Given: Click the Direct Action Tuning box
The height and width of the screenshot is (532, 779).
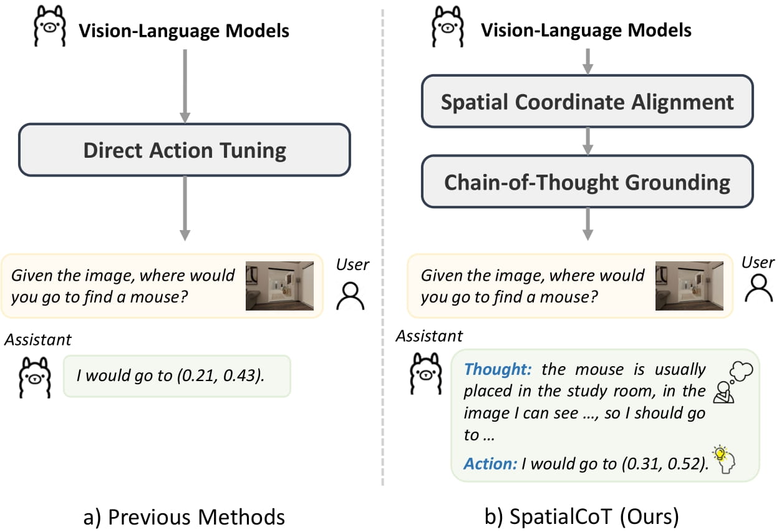Looking at the screenshot, I should point(185,150).
